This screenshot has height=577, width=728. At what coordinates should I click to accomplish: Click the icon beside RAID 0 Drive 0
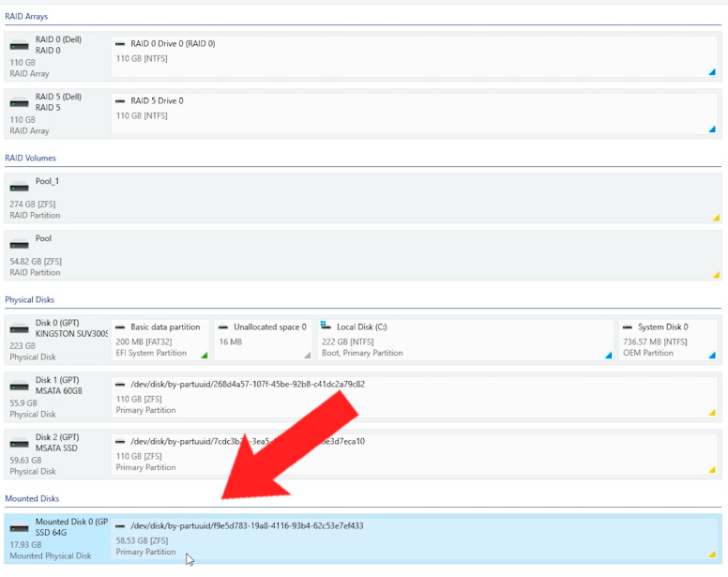pyautogui.click(x=120, y=44)
